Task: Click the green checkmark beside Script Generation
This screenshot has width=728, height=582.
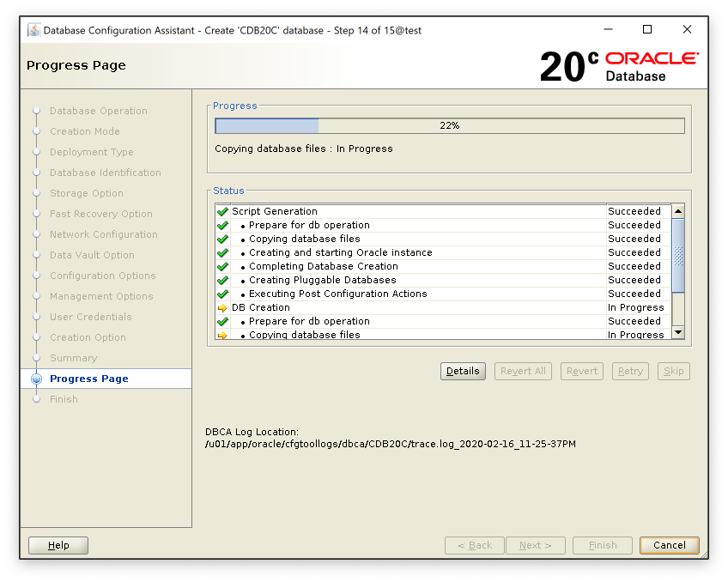Action: coord(222,211)
